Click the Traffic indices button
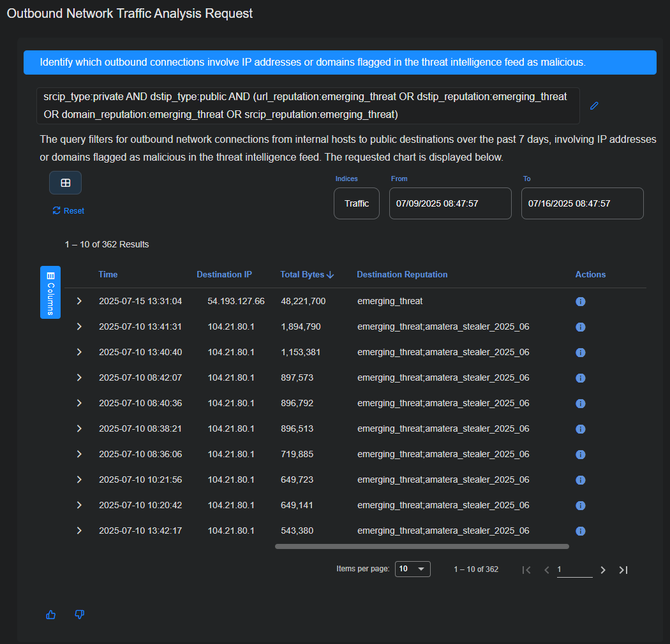This screenshot has width=670, height=644. click(x=357, y=203)
